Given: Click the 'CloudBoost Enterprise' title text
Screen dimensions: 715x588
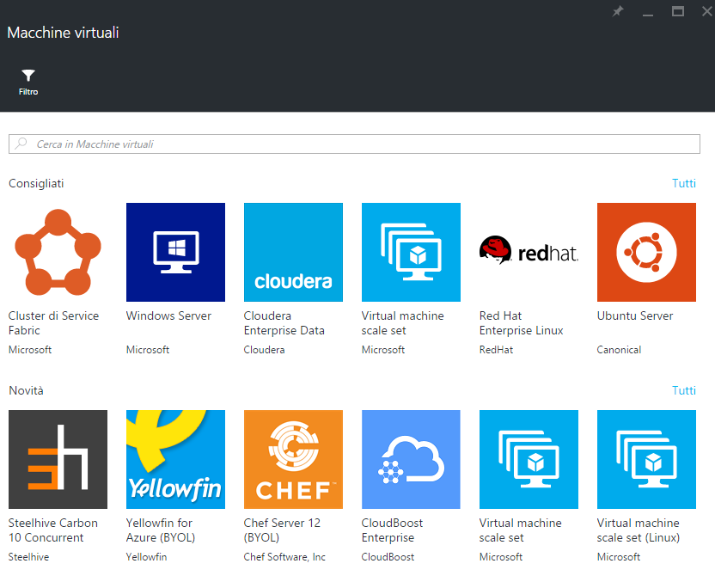Looking at the screenshot, I should coord(392,530).
